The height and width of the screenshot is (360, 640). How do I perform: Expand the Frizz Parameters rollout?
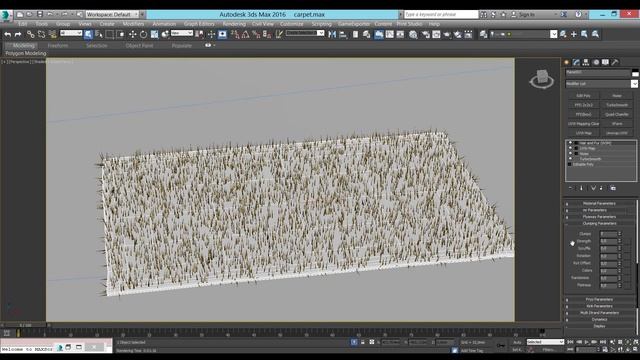tap(599, 300)
